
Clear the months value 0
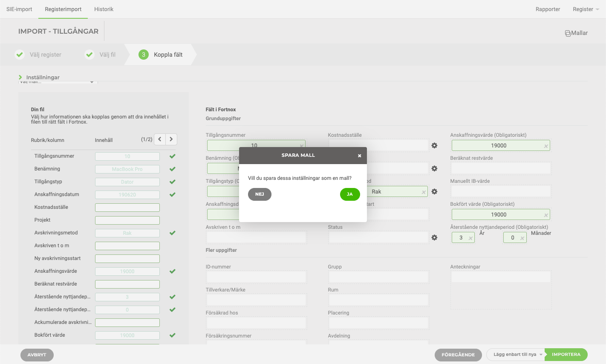(522, 238)
